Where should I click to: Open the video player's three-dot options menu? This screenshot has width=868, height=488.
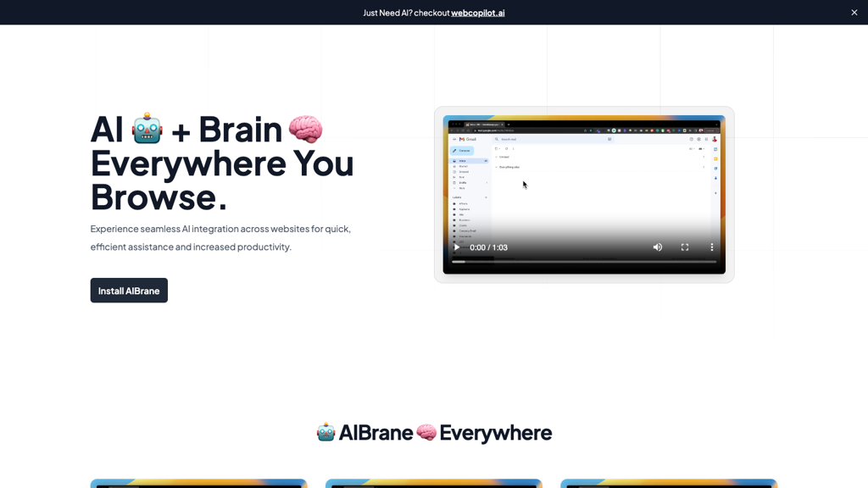(711, 247)
